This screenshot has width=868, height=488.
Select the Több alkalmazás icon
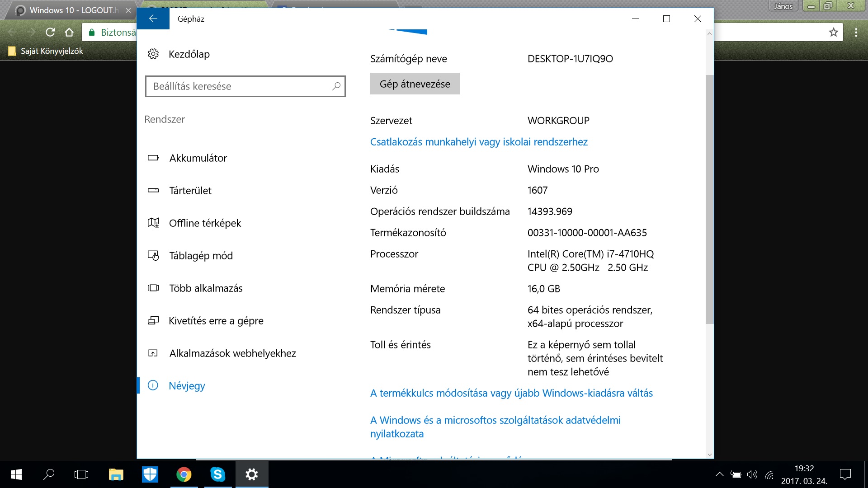pyautogui.click(x=153, y=288)
